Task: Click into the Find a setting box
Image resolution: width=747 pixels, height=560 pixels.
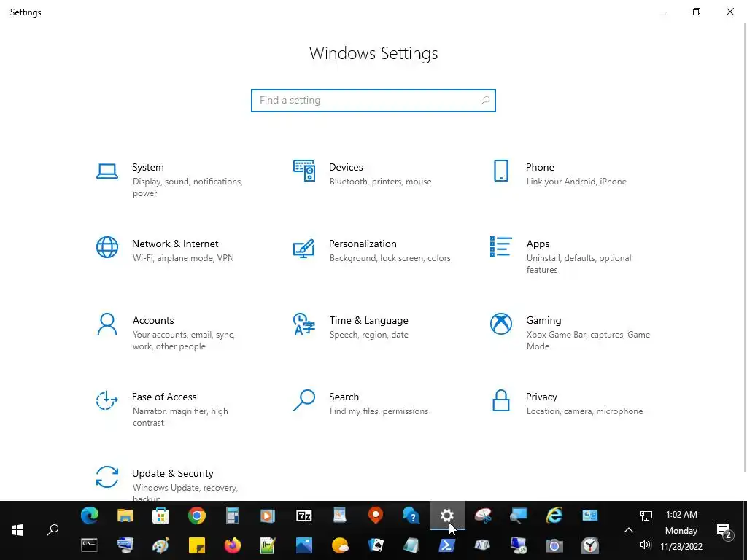Action: coord(373,101)
